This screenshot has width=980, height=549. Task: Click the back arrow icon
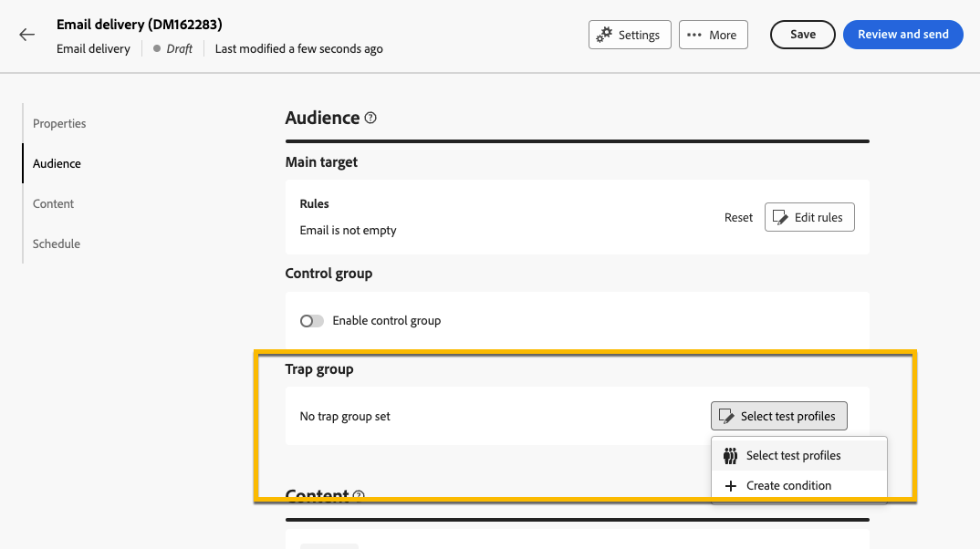click(x=27, y=35)
